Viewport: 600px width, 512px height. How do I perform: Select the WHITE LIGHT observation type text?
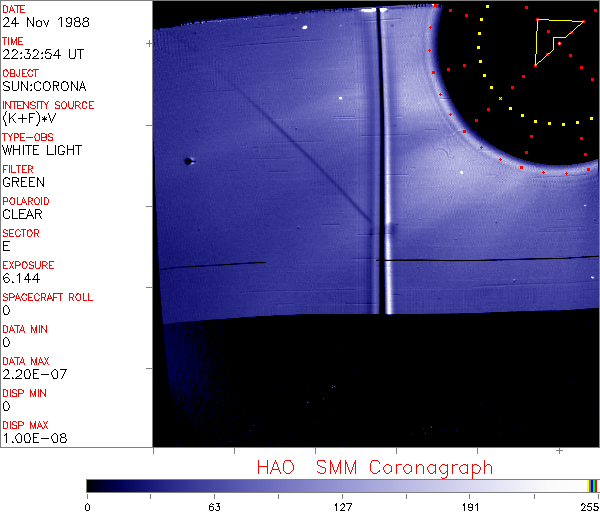click(x=42, y=150)
